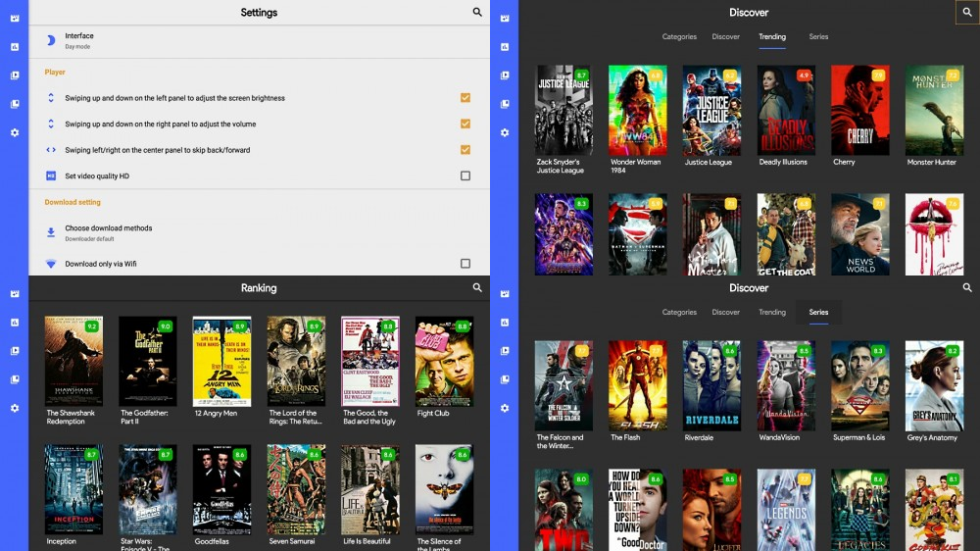
Task: Open Discover tab in the Trending Discover panel
Action: 725,37
